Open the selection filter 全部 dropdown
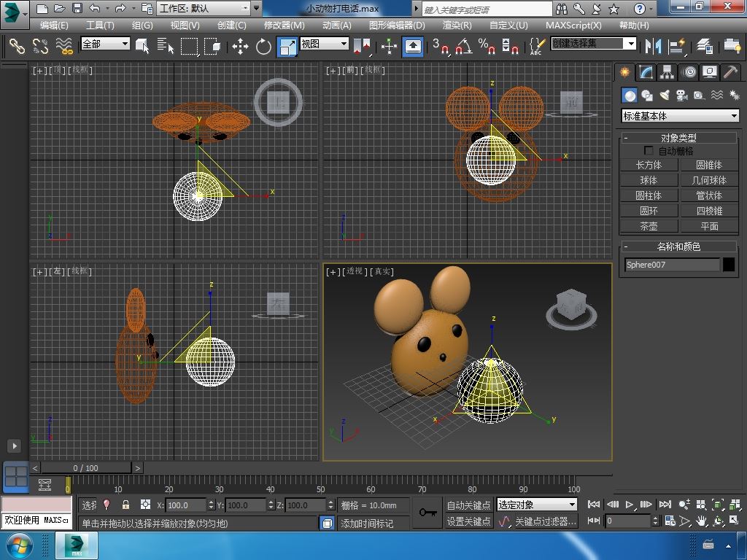The height and width of the screenshot is (560, 747). [105, 44]
